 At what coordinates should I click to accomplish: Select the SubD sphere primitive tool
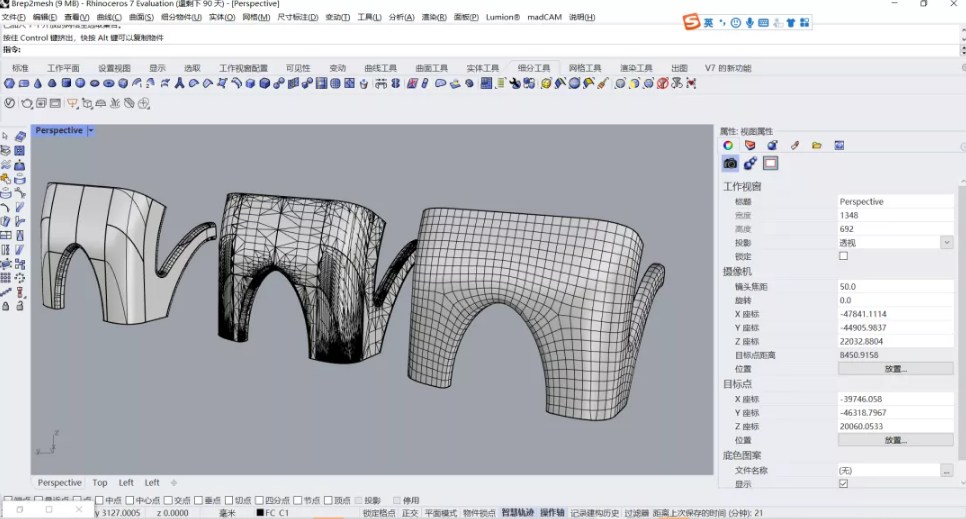[x=80, y=83]
